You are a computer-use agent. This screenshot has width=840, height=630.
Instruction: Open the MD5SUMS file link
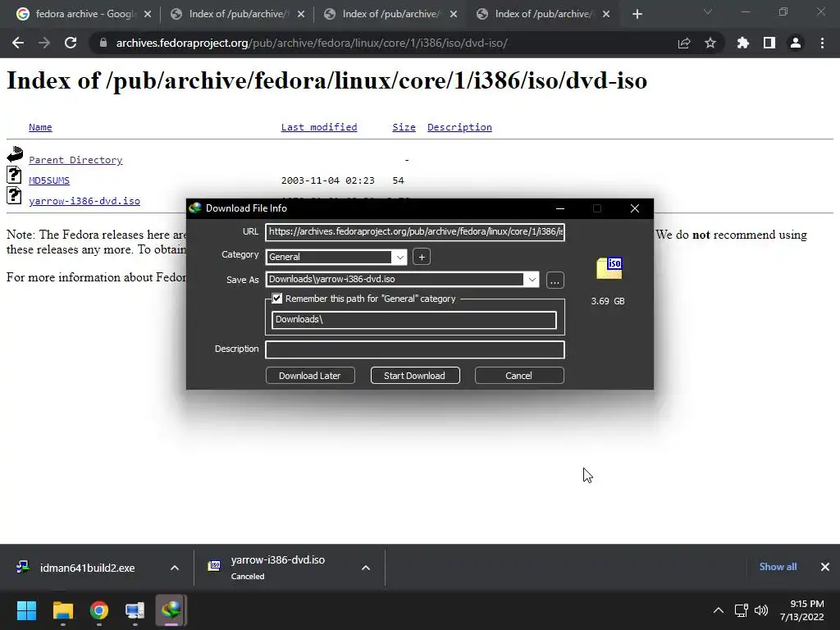(x=49, y=180)
